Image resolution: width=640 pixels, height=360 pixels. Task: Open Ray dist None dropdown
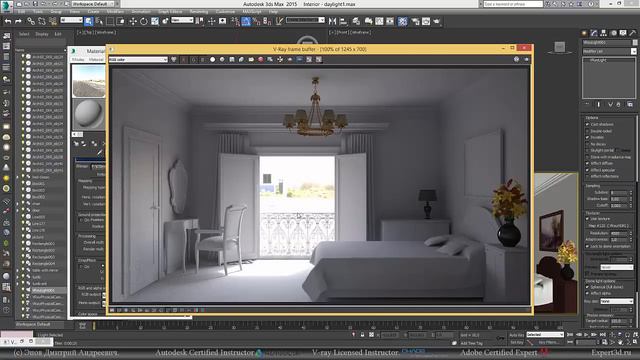[617, 301]
